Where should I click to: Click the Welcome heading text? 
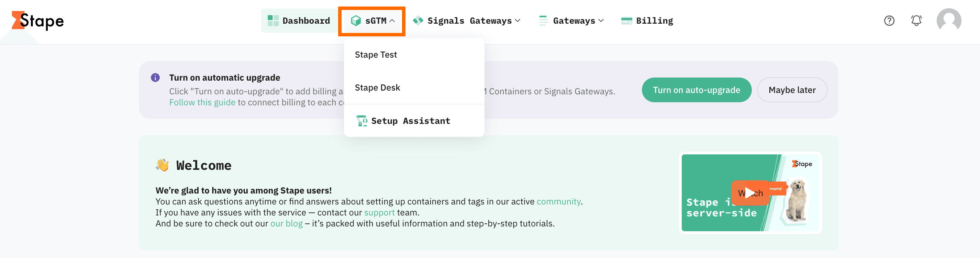tap(203, 166)
